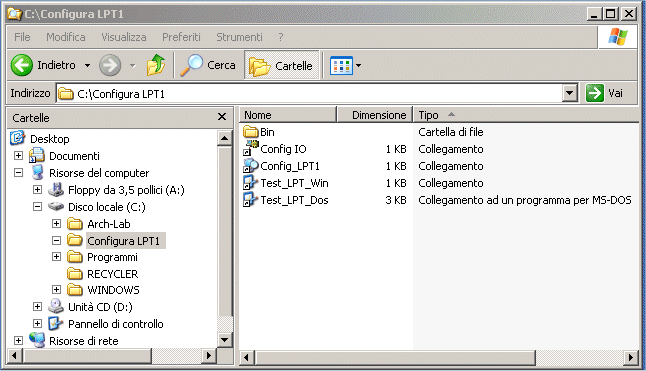Select Desktop icon in folder tree
The width and height of the screenshot is (646, 371).
point(18,138)
